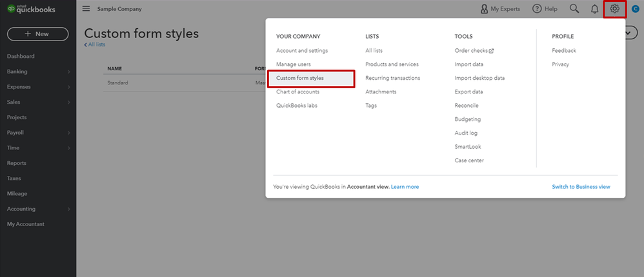The image size is (644, 277).
Task: Select SmartLook
Action: [468, 147]
